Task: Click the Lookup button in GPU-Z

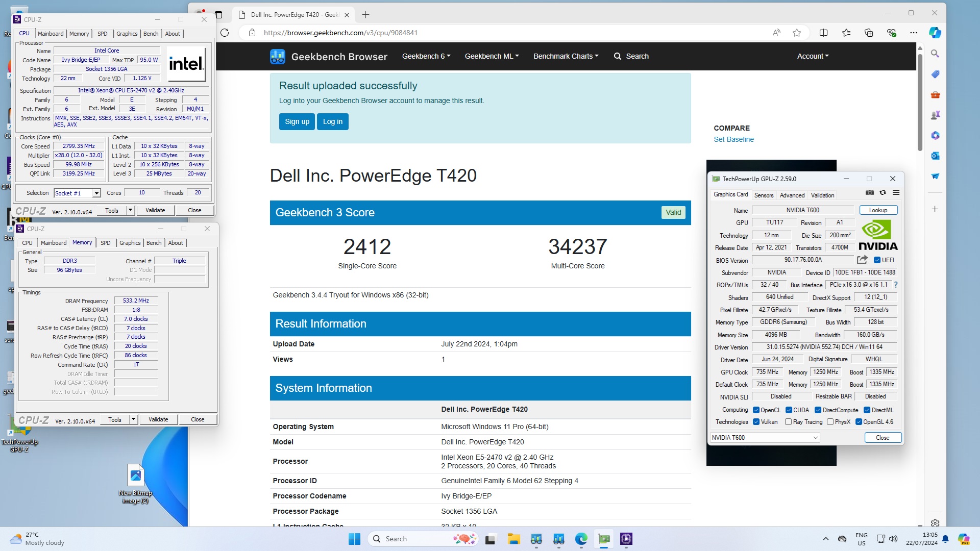Action: (x=878, y=210)
